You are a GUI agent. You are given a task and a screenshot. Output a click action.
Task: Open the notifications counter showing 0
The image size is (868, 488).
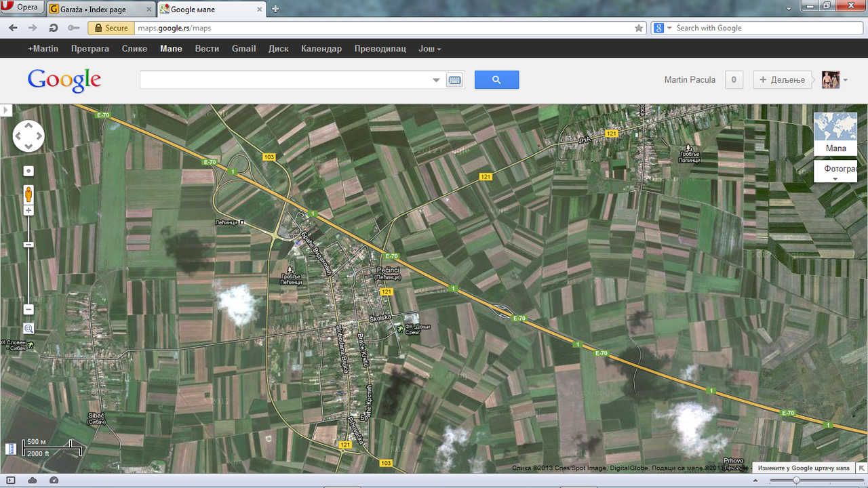(734, 80)
